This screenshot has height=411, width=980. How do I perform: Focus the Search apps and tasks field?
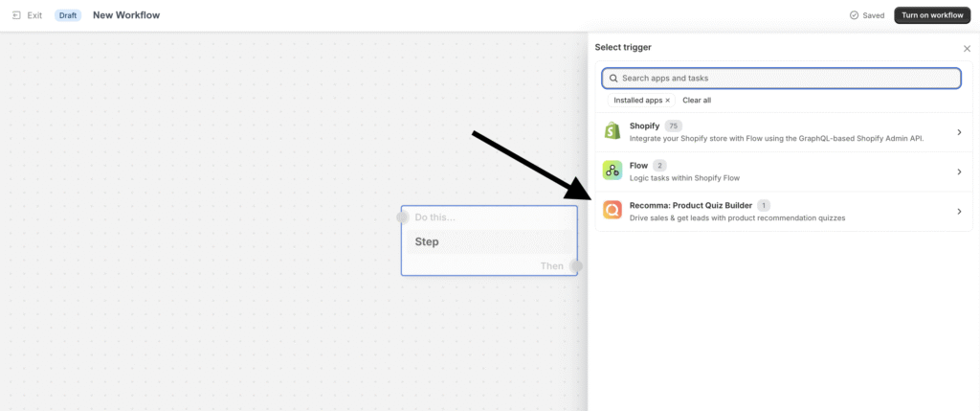click(x=781, y=79)
